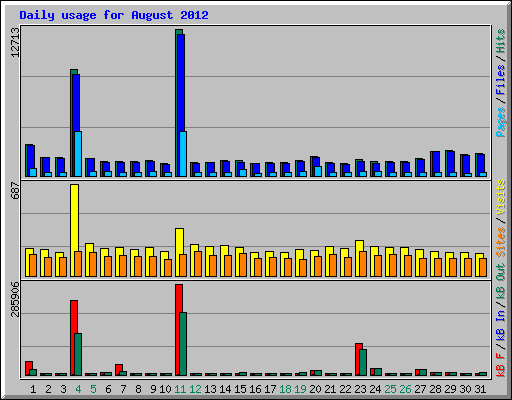
Task: Click the kB In legend label
Action: click(x=500, y=325)
